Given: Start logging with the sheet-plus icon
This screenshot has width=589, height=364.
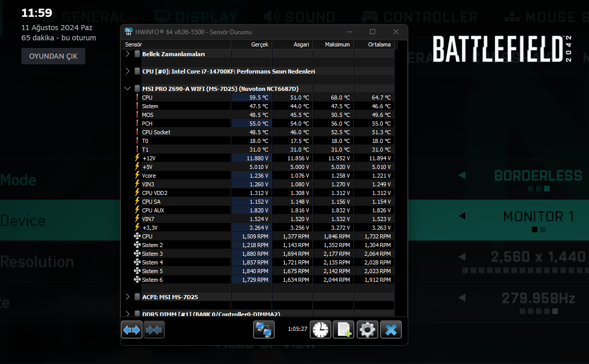Looking at the screenshot, I should tap(343, 330).
